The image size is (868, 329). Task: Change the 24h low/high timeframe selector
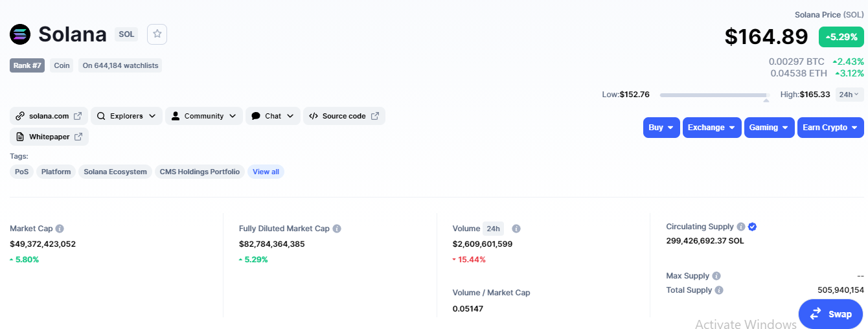(849, 95)
